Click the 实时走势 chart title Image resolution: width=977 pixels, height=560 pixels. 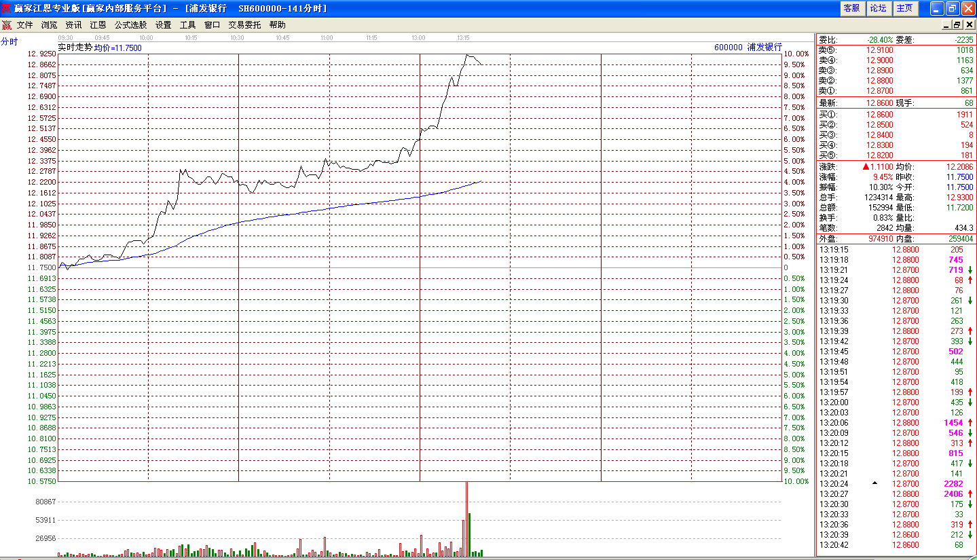tap(75, 48)
